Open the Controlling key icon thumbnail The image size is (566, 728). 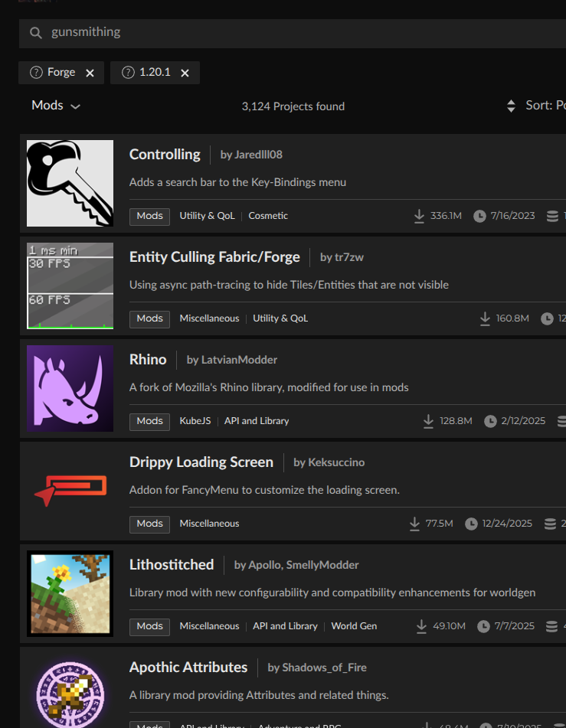pyautogui.click(x=70, y=183)
